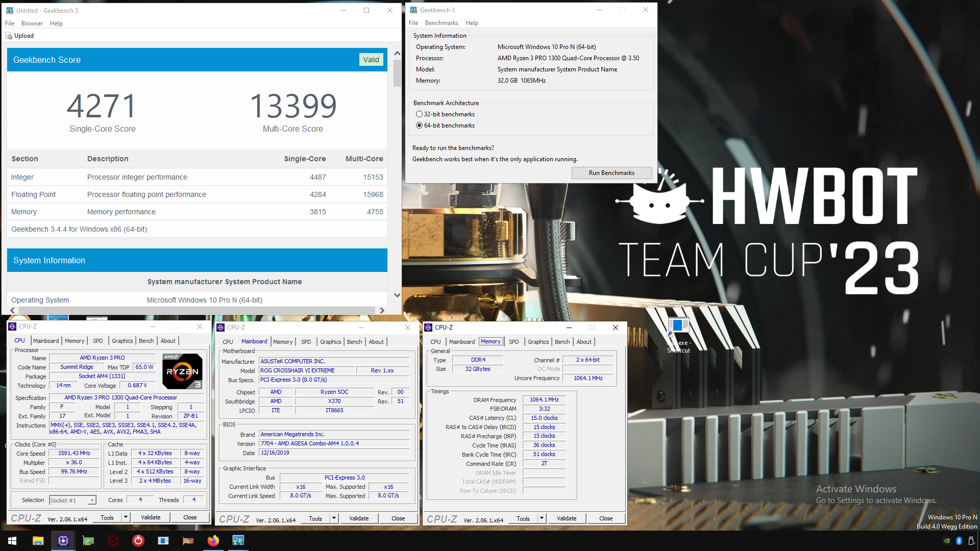
Task: Click Validate in CPU-Z CPU window
Action: pos(151,517)
